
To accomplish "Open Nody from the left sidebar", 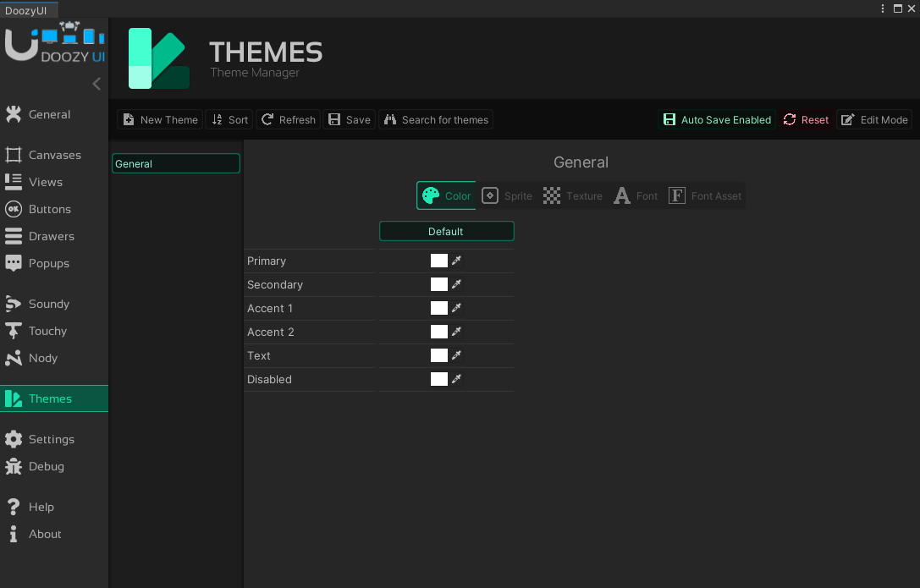I will coord(41,358).
